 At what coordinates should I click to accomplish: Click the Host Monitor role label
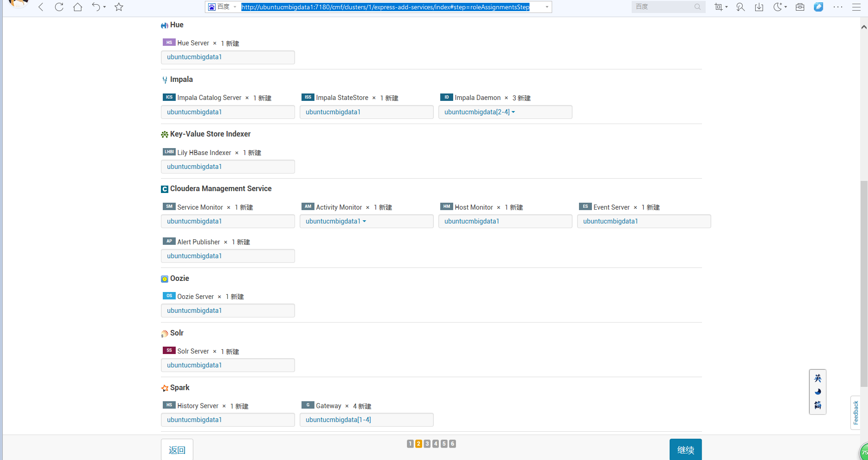coord(474,207)
